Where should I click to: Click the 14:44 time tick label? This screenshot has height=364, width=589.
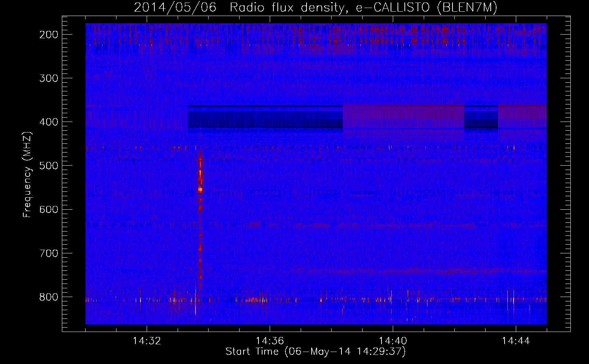pos(516,341)
